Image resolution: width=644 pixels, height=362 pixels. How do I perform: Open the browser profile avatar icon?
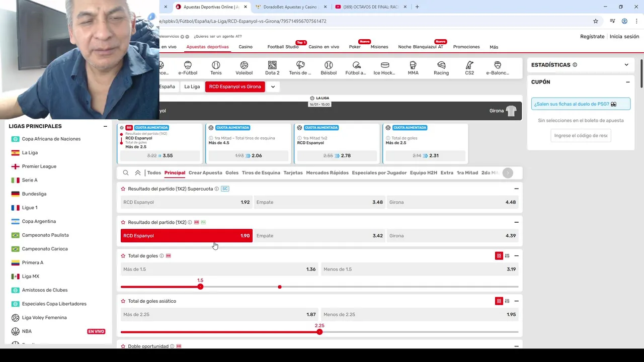click(x=624, y=21)
